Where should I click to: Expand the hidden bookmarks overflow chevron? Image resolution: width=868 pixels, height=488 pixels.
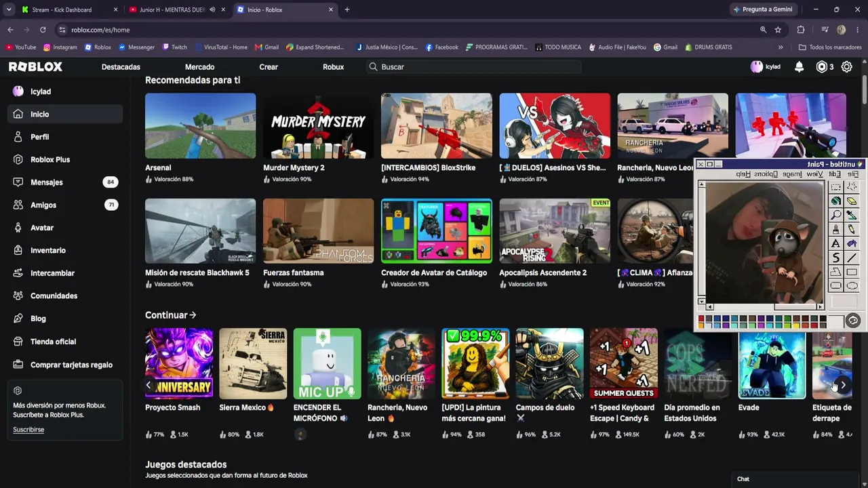(x=781, y=47)
